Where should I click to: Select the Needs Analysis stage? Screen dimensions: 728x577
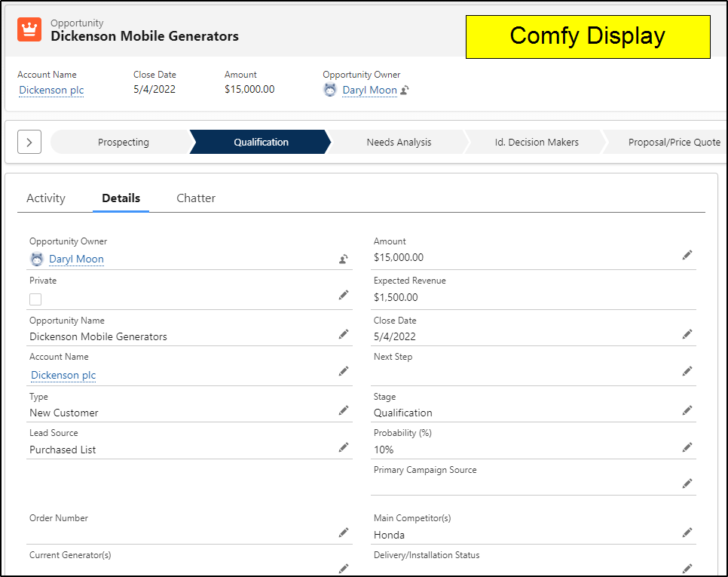point(399,142)
